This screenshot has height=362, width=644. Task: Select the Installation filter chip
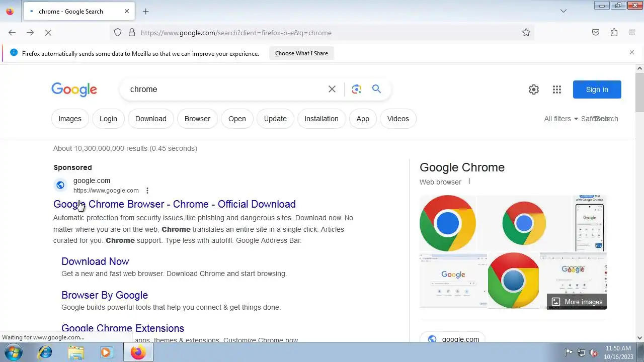point(321,119)
